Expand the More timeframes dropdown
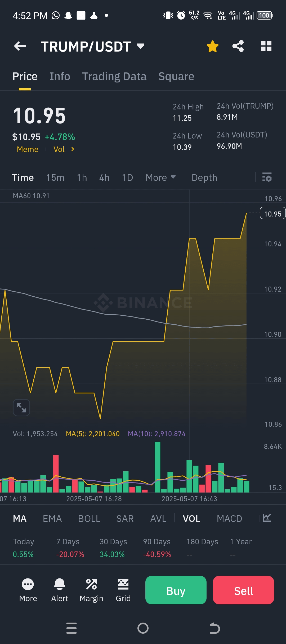The width and height of the screenshot is (286, 644). (160, 177)
